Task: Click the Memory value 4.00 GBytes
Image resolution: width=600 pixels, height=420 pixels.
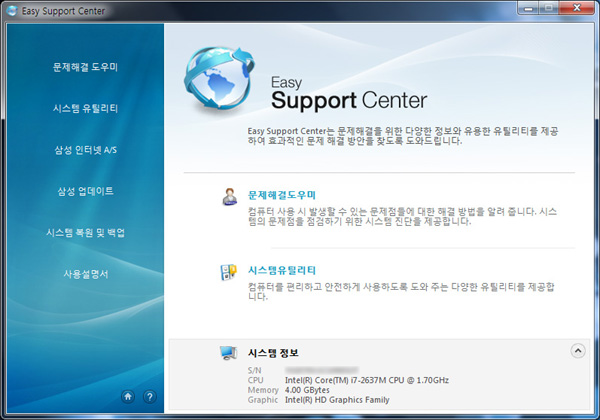Action: pos(307,390)
